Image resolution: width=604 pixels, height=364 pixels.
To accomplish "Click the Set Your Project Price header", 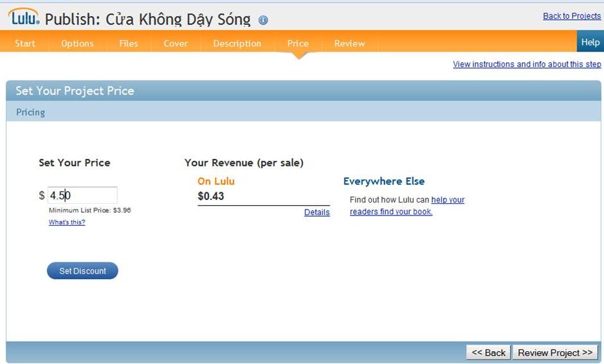I will [75, 91].
